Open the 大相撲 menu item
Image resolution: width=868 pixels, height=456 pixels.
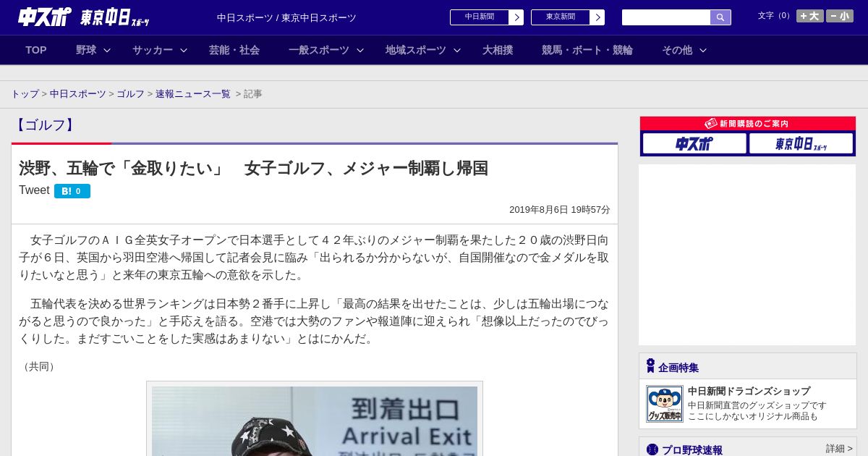coord(498,50)
